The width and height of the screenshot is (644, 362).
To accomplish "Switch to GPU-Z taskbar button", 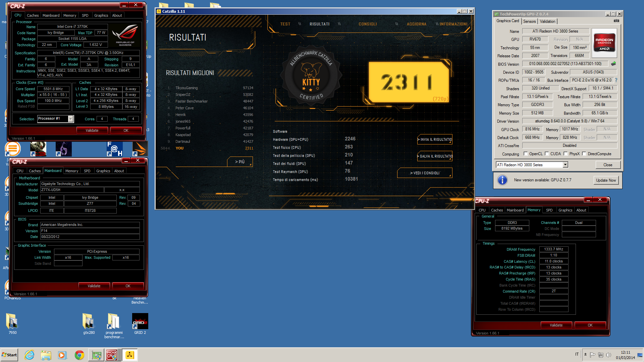I will point(96,355).
